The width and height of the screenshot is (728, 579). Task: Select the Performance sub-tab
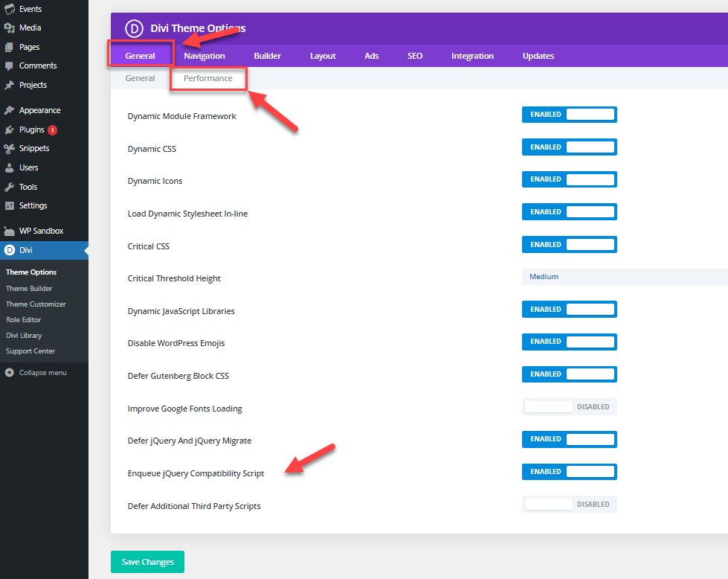pyautogui.click(x=208, y=78)
